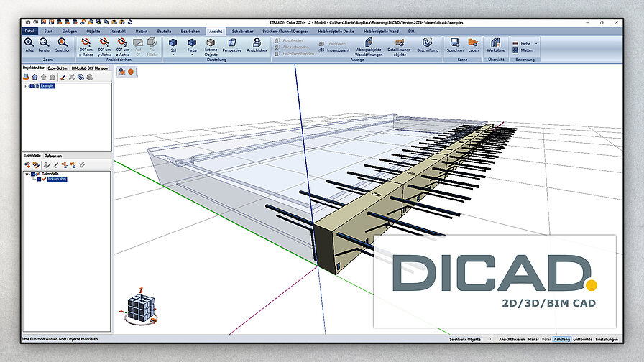Open Halbfertigteile Wand tab
The image size is (644, 362).
click(381, 31)
